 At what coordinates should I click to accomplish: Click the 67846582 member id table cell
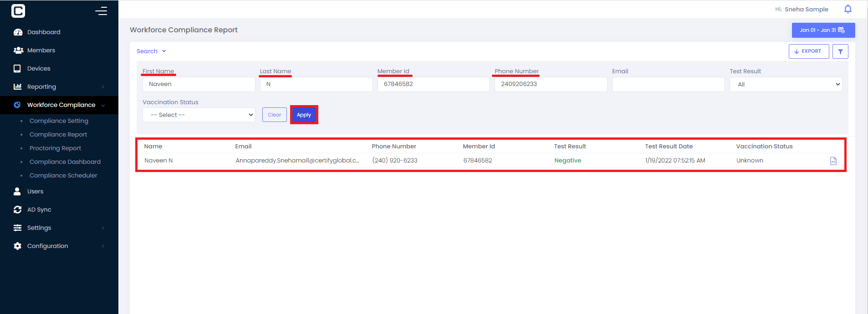[x=478, y=161]
